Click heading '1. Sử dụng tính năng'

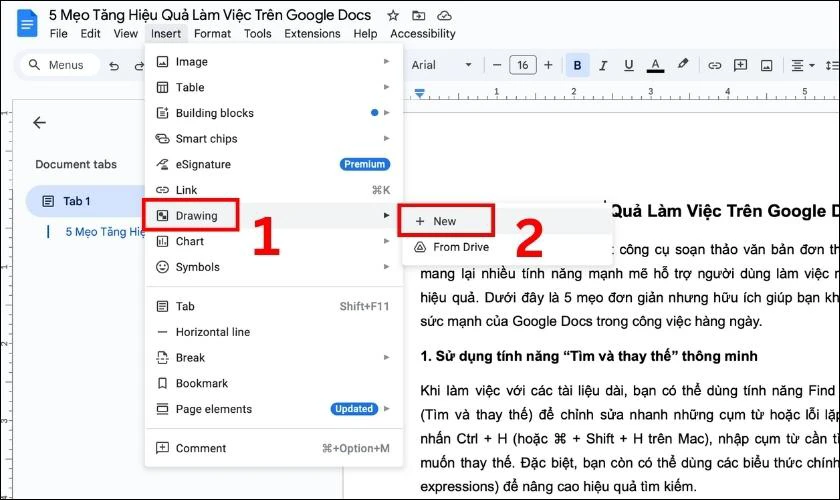(x=589, y=356)
